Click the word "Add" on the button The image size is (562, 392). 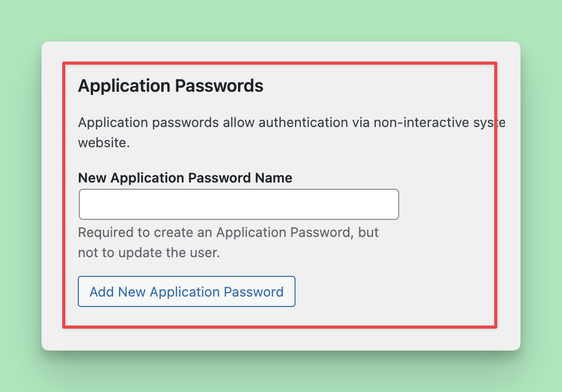102,291
